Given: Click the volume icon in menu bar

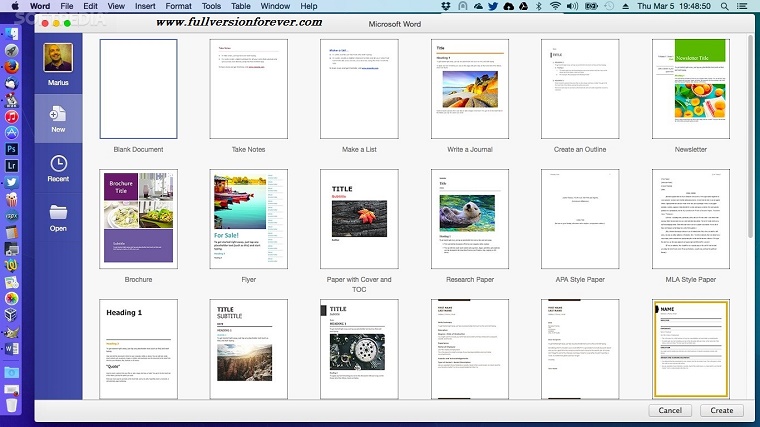Looking at the screenshot, I should tap(572, 6).
